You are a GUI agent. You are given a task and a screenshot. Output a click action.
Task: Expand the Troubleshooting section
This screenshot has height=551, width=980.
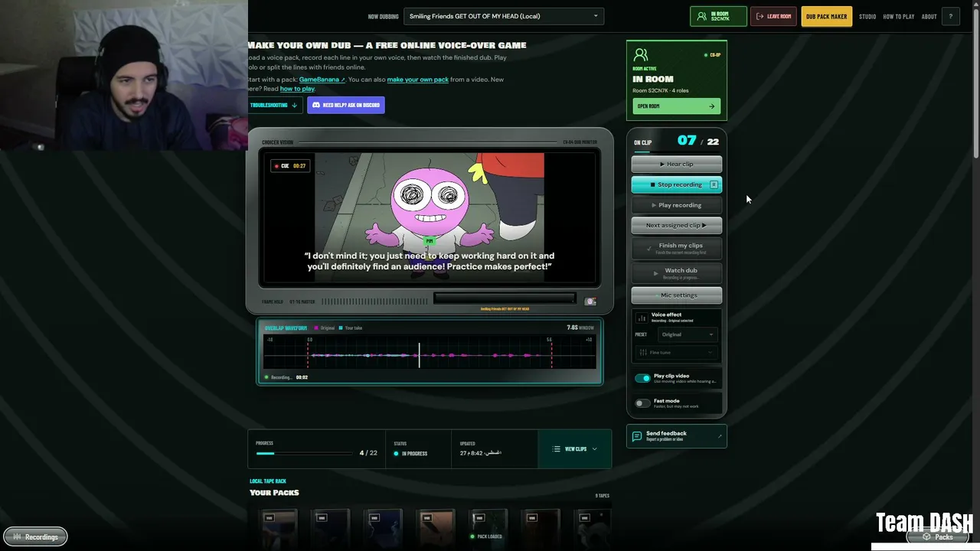pos(274,105)
